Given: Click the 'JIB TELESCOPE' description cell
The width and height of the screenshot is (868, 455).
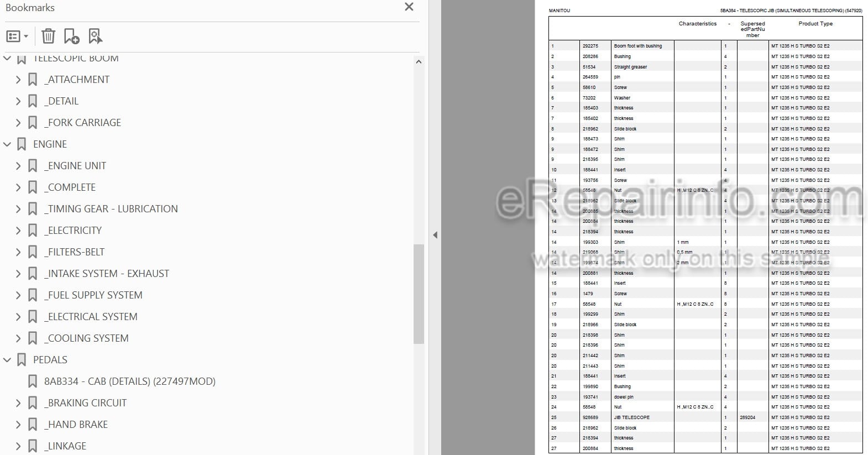Looking at the screenshot, I should [x=631, y=417].
